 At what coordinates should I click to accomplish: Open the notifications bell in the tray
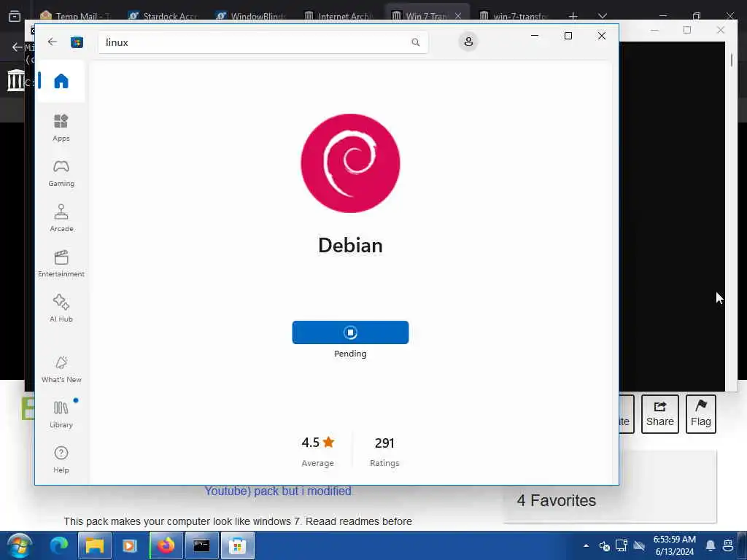tap(710, 545)
